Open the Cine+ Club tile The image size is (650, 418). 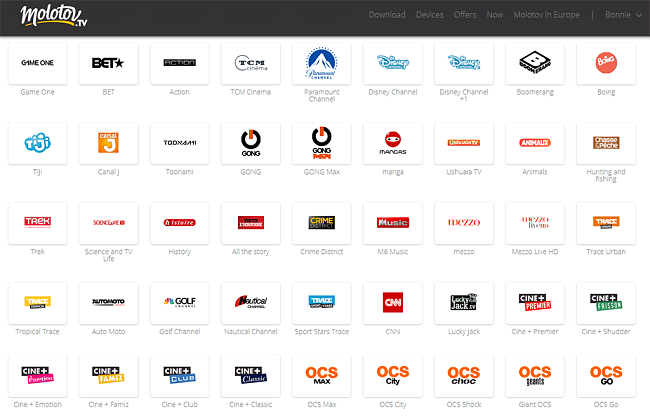(x=179, y=376)
